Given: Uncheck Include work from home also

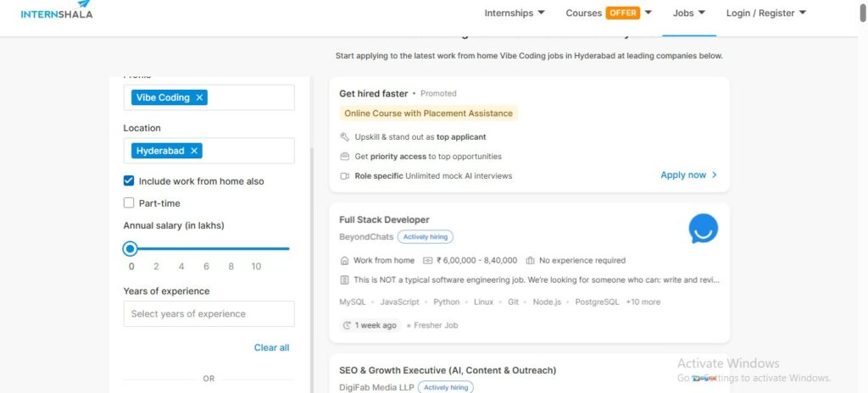Looking at the screenshot, I should 129,181.
